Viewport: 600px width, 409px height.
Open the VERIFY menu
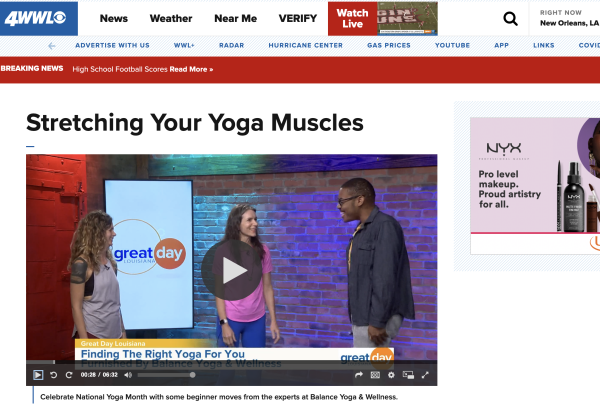pos(298,18)
